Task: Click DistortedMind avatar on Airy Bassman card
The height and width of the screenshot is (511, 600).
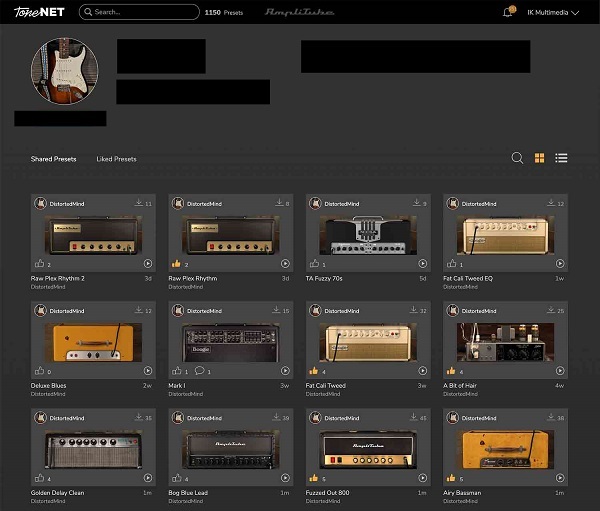Action: 453,418
